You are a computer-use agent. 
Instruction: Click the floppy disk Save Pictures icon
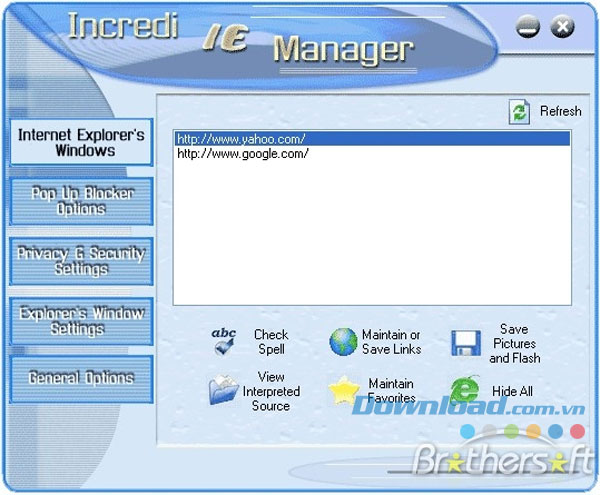[x=466, y=343]
